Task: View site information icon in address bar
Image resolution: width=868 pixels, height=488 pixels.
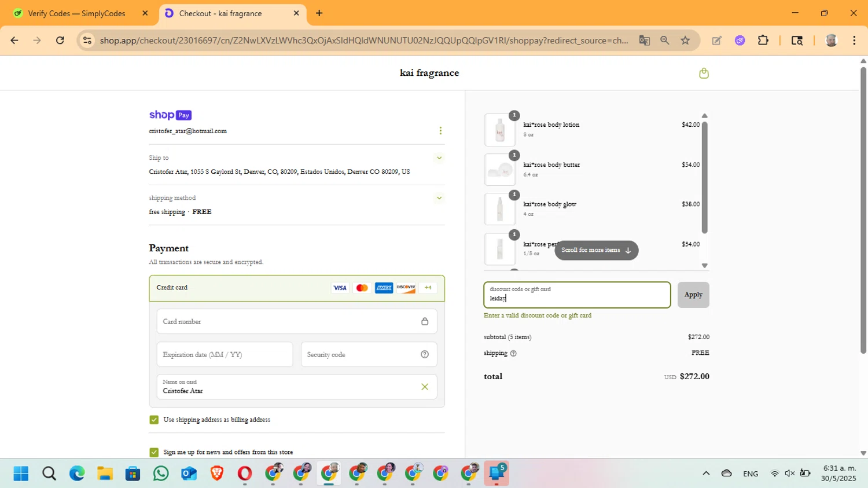Action: click(87, 41)
